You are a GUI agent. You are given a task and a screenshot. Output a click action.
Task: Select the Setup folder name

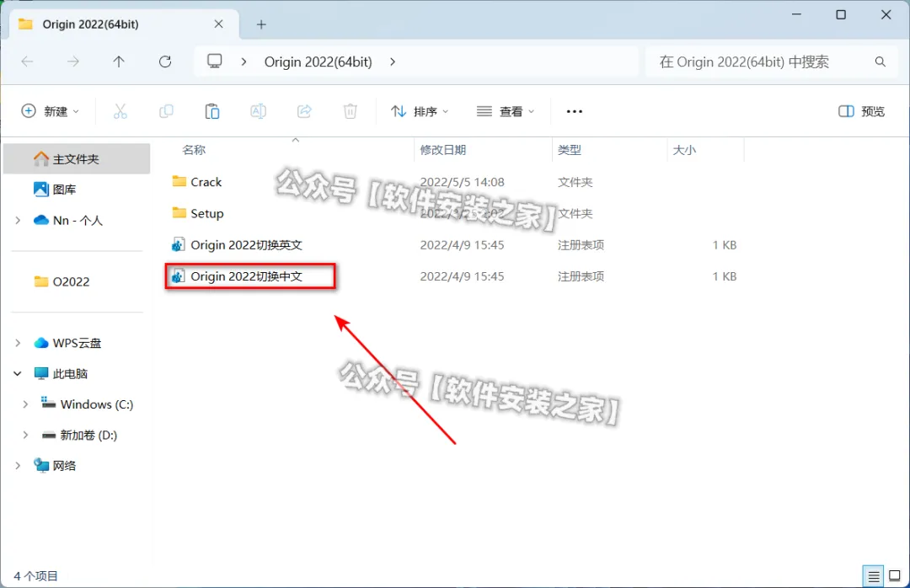tap(207, 214)
